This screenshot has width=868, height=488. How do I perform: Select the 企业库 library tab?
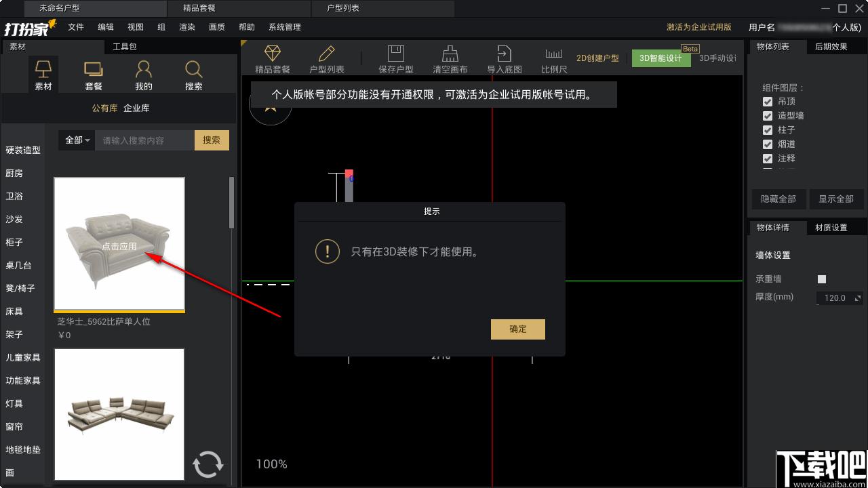(137, 108)
